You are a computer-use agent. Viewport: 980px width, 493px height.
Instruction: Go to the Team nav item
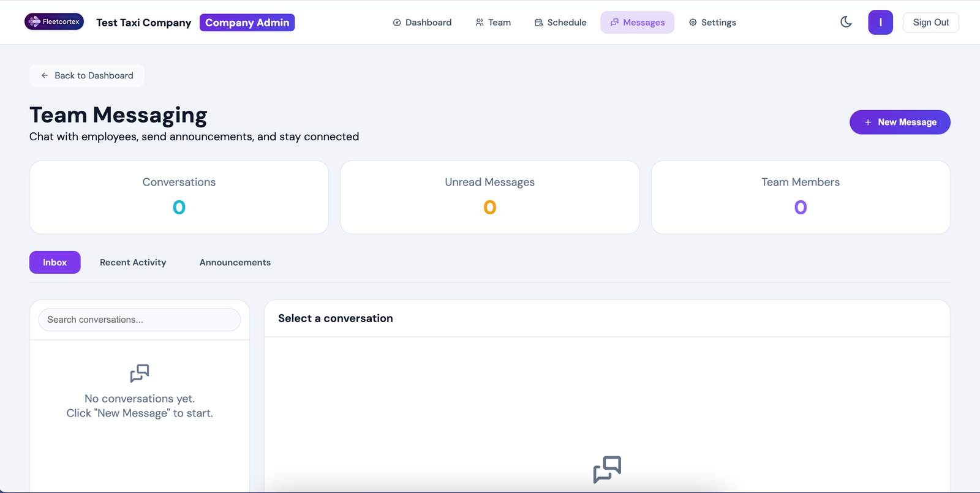[x=493, y=23]
